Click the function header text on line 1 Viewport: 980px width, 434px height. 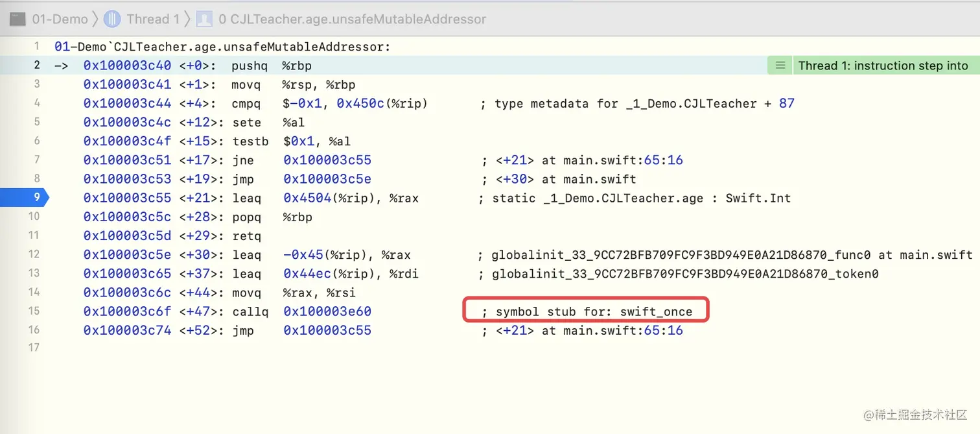pos(222,47)
